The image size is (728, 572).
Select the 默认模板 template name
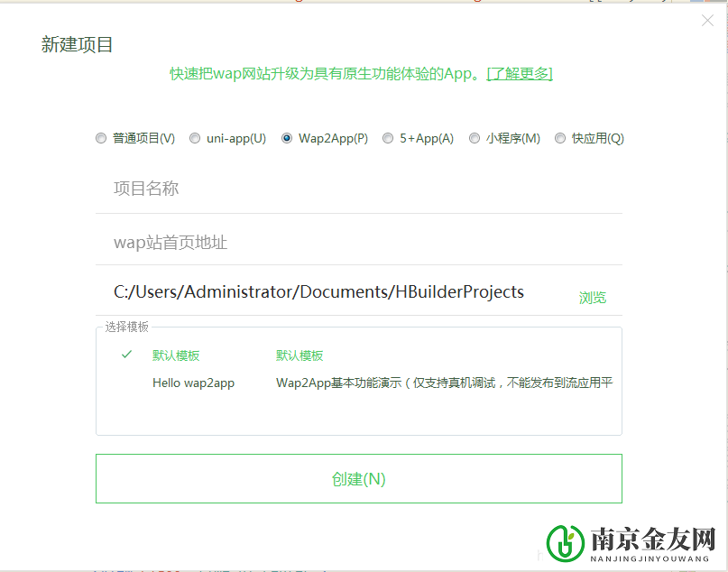pos(176,355)
